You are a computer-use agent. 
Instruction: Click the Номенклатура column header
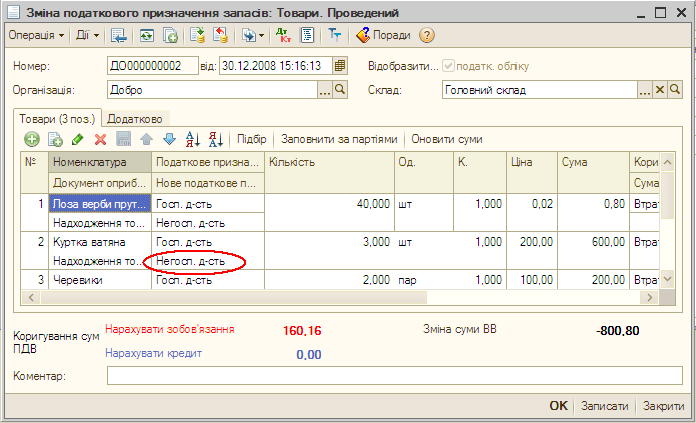tap(100, 162)
